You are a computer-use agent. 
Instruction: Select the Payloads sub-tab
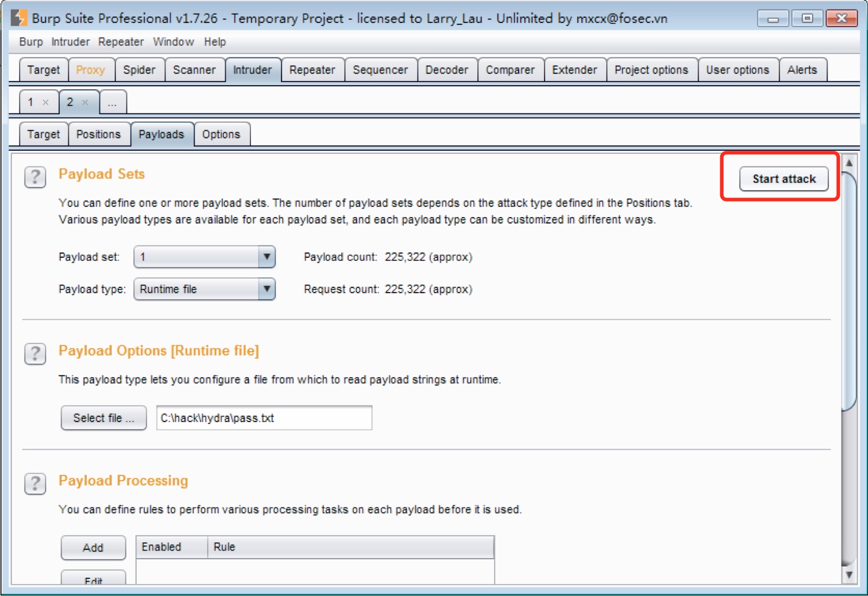tap(161, 134)
